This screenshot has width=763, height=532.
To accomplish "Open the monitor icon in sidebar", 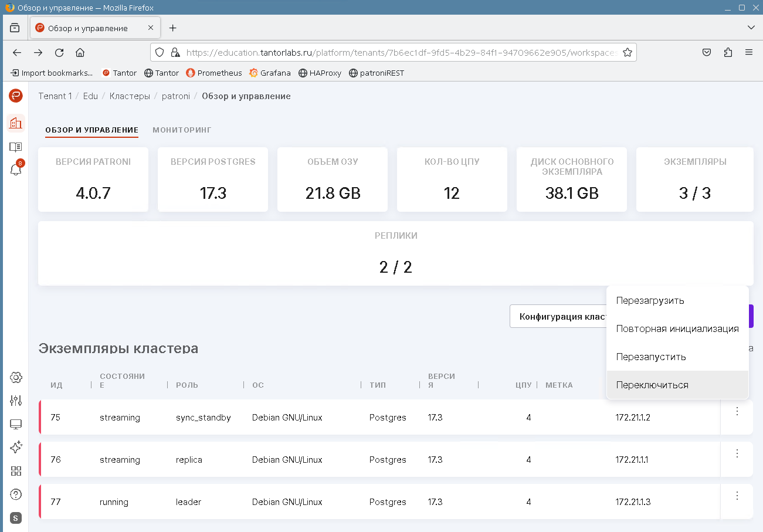I will 16,424.
